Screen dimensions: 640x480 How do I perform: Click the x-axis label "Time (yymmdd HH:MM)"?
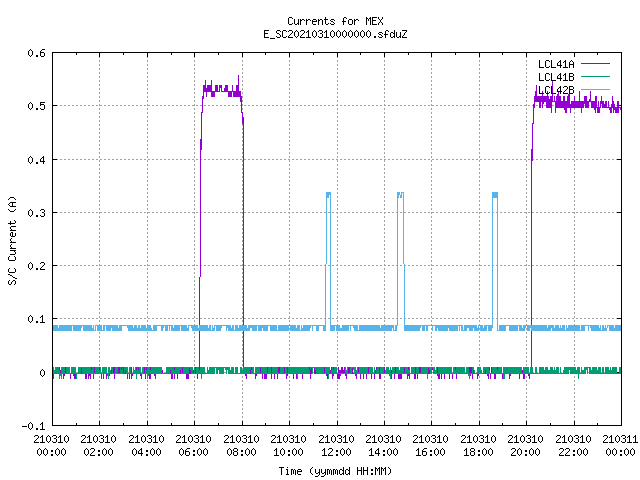pyautogui.click(x=335, y=471)
